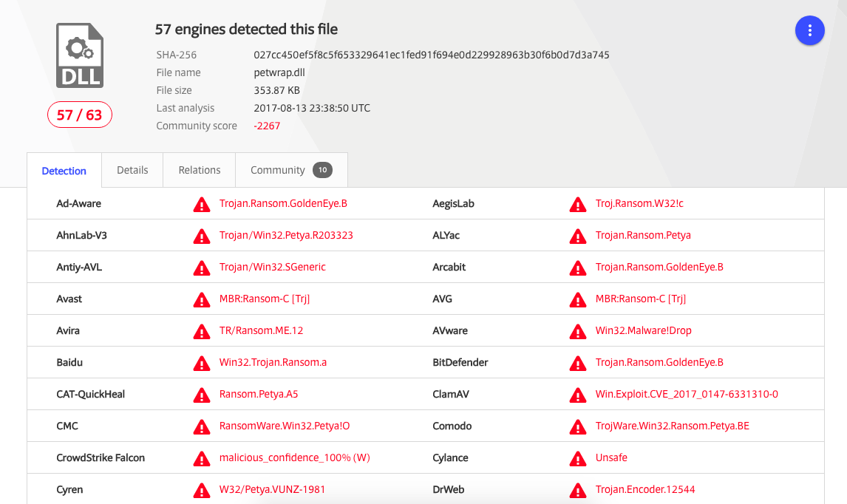Click the warning icon in CrowdStrike Falcon row
Viewport: 847px width, 504px height.
[202, 459]
